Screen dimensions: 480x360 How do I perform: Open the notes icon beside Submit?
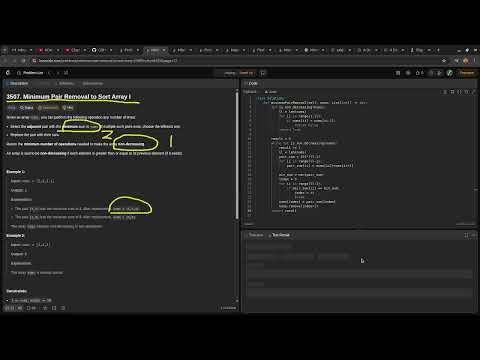(x=263, y=73)
